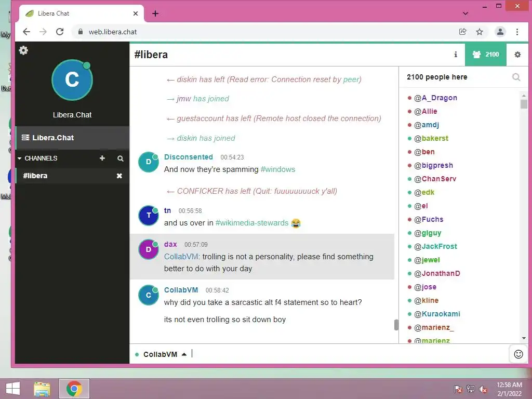Bookmark this page with the star
Viewport: 532px width, 399px height.
point(480,32)
